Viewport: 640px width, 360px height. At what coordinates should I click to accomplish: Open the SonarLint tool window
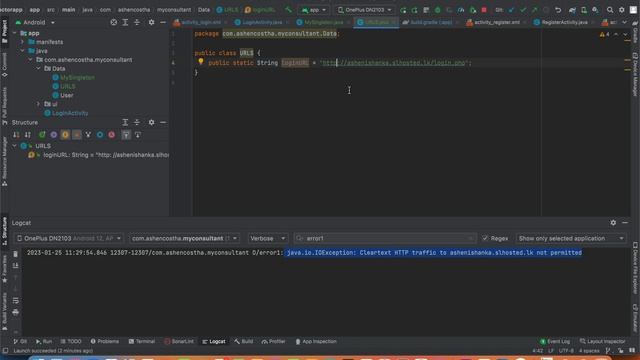tap(179, 341)
